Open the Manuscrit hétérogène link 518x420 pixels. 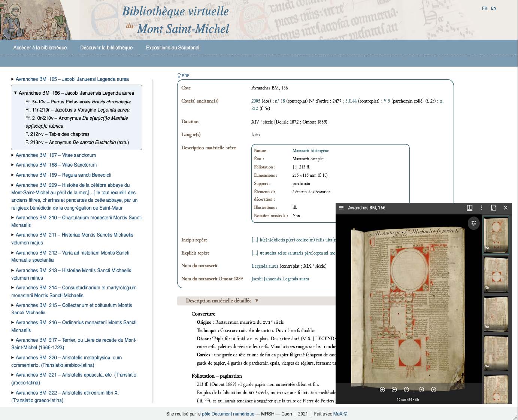[x=310, y=150]
